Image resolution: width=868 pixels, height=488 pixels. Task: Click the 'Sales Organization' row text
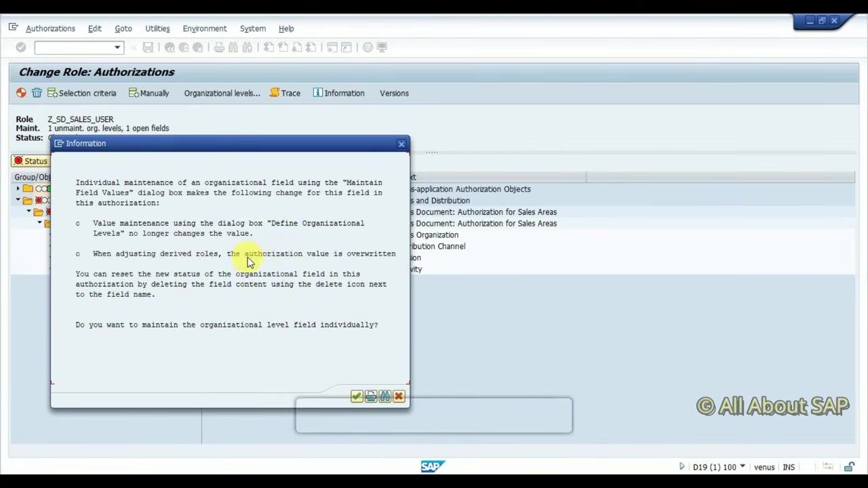(434, 235)
